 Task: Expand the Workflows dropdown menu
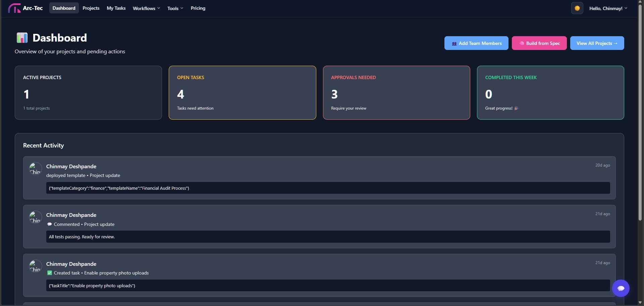146,8
